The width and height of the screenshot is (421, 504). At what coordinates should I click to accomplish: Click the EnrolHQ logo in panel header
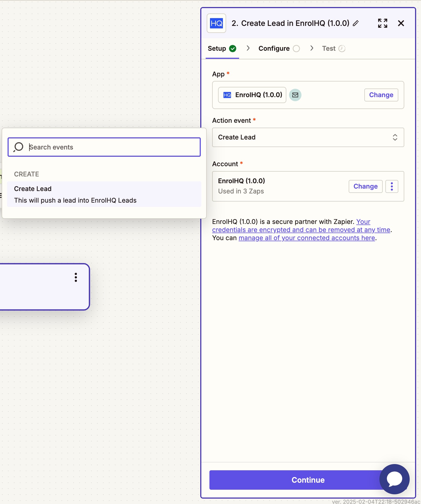point(216,23)
